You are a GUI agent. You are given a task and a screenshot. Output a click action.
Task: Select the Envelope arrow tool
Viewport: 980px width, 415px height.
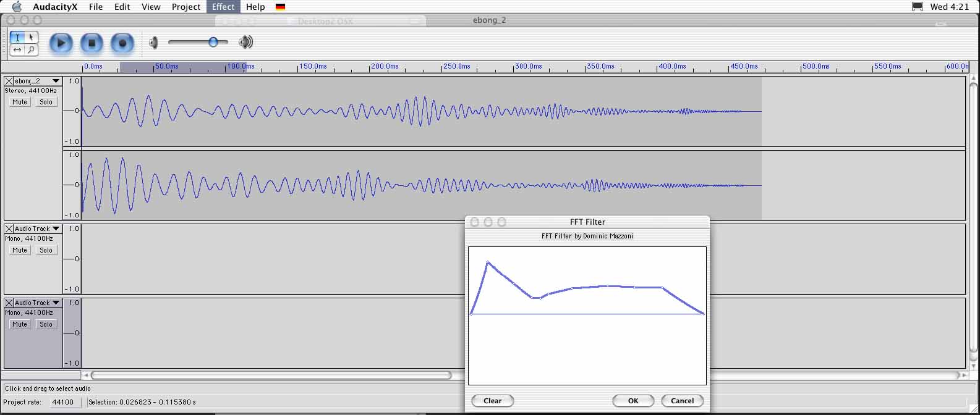[x=31, y=37]
